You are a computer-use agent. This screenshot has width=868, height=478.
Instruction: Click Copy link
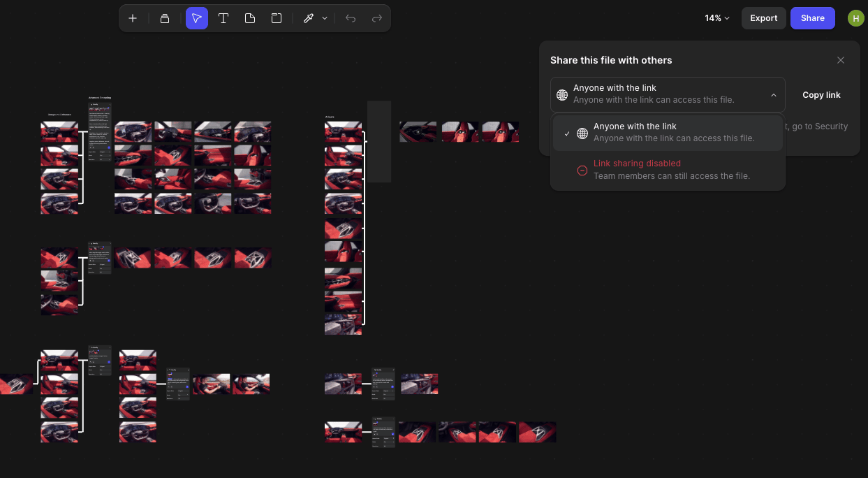point(821,95)
